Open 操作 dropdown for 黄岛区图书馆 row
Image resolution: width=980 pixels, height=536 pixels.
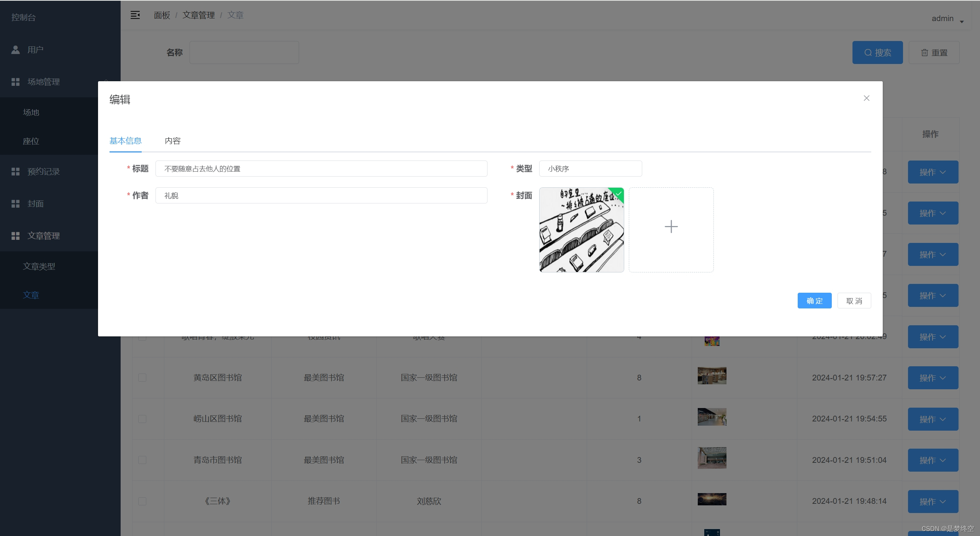click(933, 378)
